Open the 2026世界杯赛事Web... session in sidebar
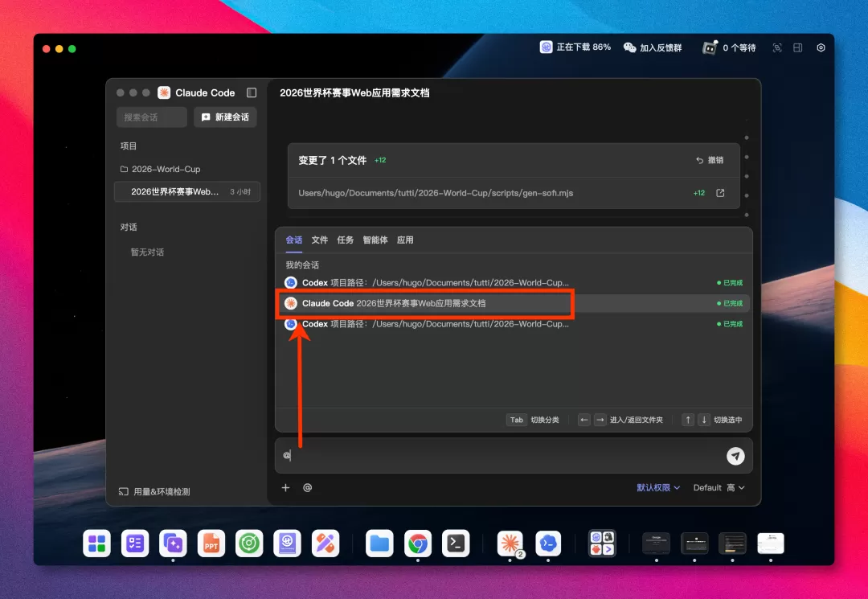The image size is (868, 599). coord(187,191)
